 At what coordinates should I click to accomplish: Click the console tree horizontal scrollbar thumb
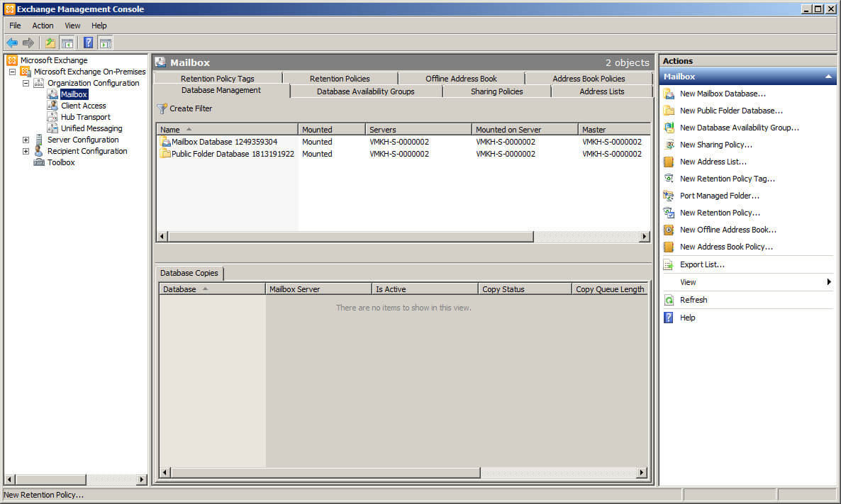pos(50,479)
